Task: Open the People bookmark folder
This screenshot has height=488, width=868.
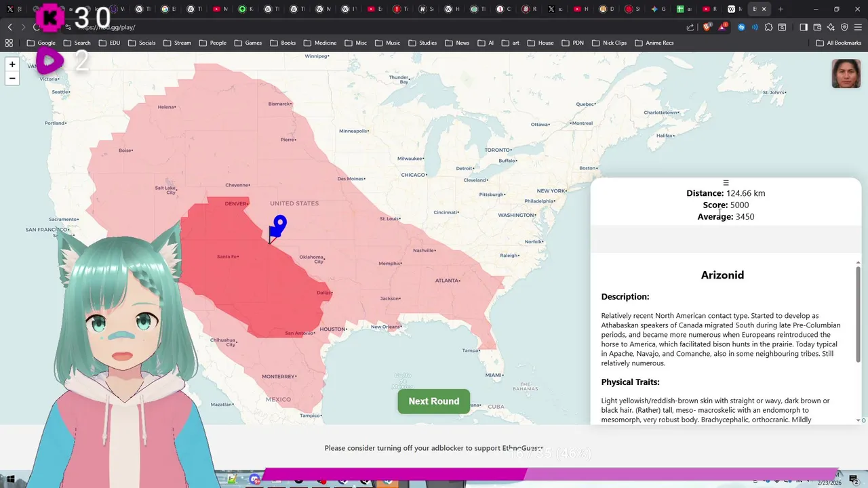Action: [x=212, y=43]
